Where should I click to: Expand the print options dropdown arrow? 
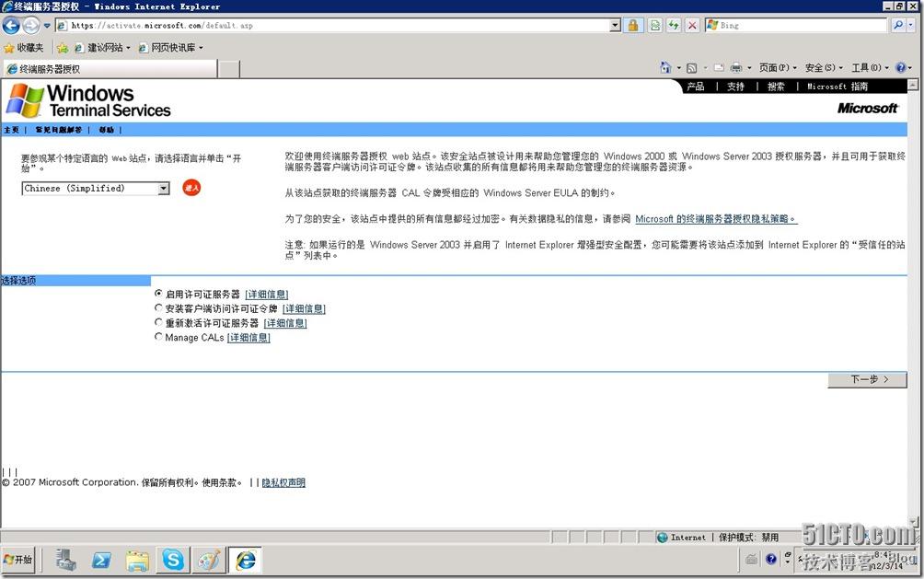tap(749, 68)
